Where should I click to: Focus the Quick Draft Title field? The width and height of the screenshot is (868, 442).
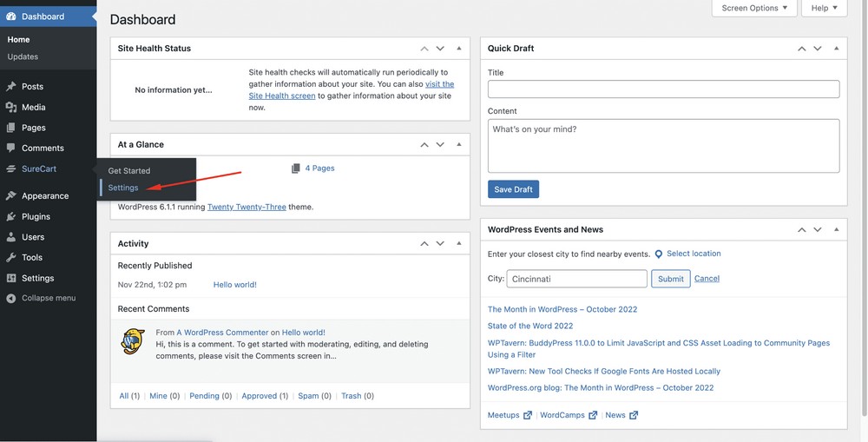coord(663,89)
